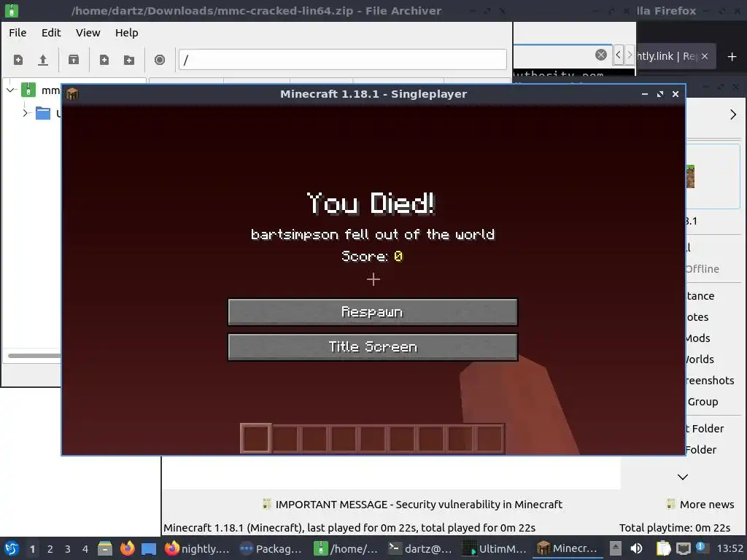Expand launcher sidebar down chevron
Viewport: 747px width, 560px height.
pos(683,477)
